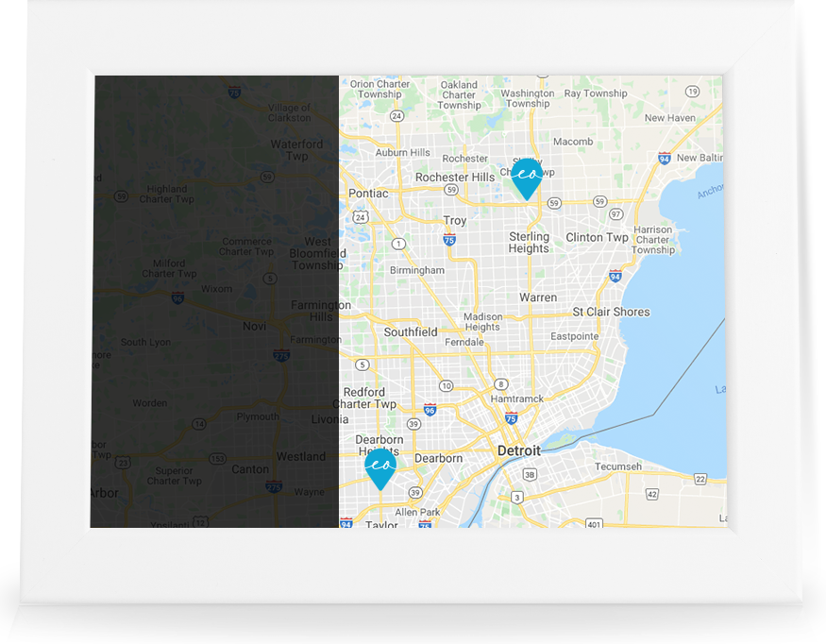Click the Auburn Hills label
The height and width of the screenshot is (644, 826).
coord(402,152)
